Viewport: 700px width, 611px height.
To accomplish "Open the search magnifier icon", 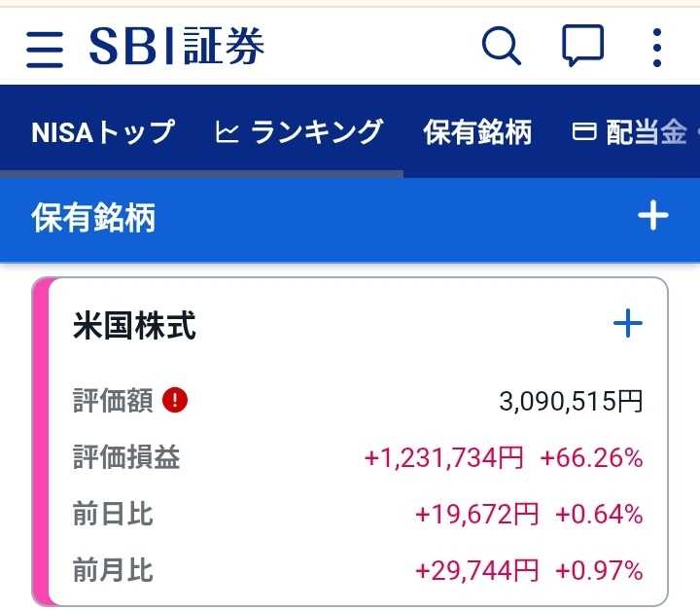I will pos(502,46).
